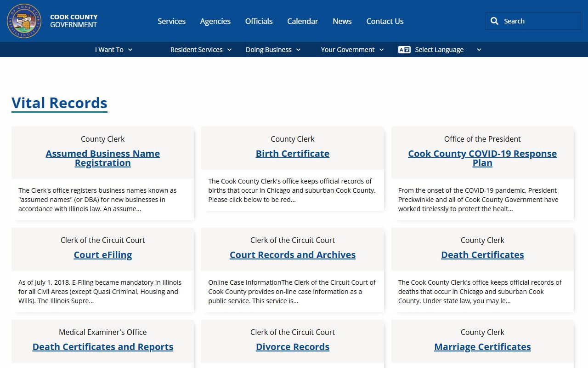Click Clerk of the Circuit Court label above Divorce Records
This screenshot has width=588, height=368.
293,332
